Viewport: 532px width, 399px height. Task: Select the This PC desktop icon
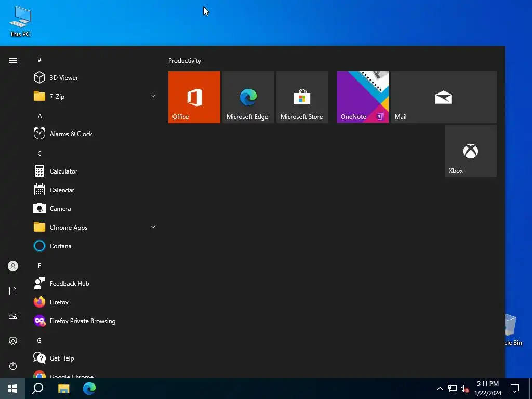[x=20, y=22]
